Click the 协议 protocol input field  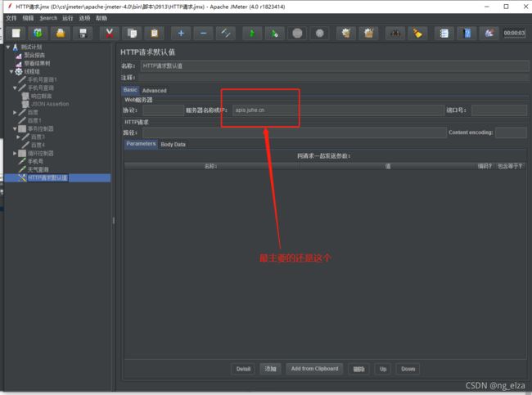tap(163, 110)
